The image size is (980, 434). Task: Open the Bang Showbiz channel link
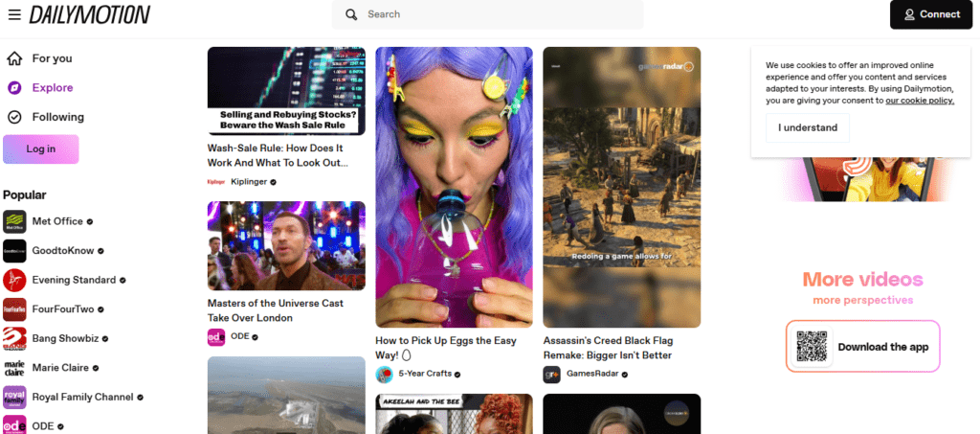[66, 339]
